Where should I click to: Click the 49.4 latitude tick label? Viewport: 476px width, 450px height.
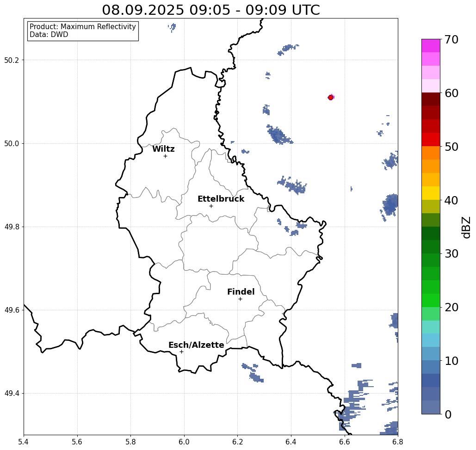tap(12, 394)
